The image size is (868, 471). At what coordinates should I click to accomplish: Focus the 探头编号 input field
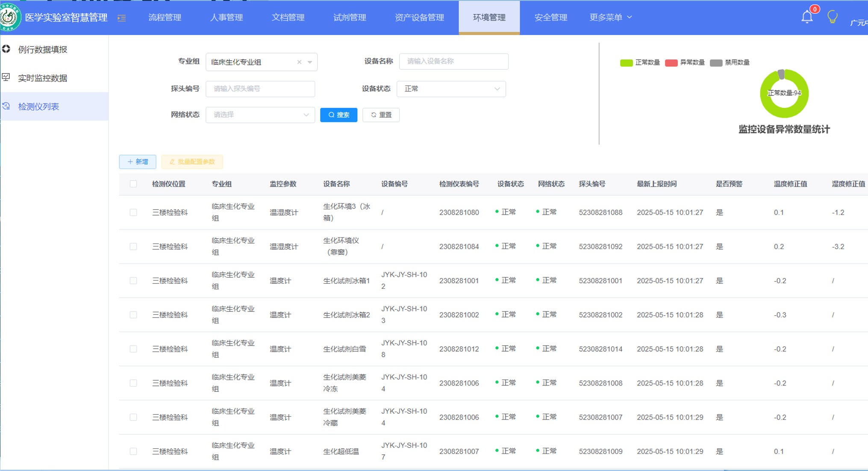coord(260,89)
